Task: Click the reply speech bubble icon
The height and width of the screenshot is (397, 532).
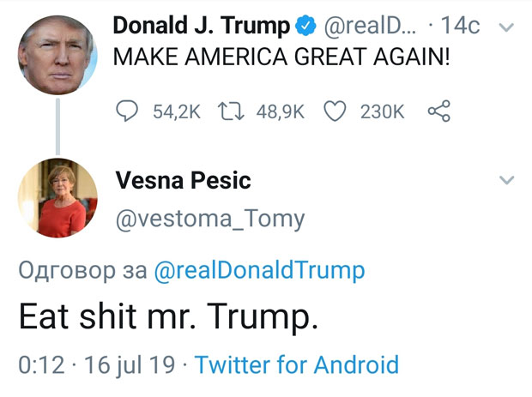Action: 127,111
